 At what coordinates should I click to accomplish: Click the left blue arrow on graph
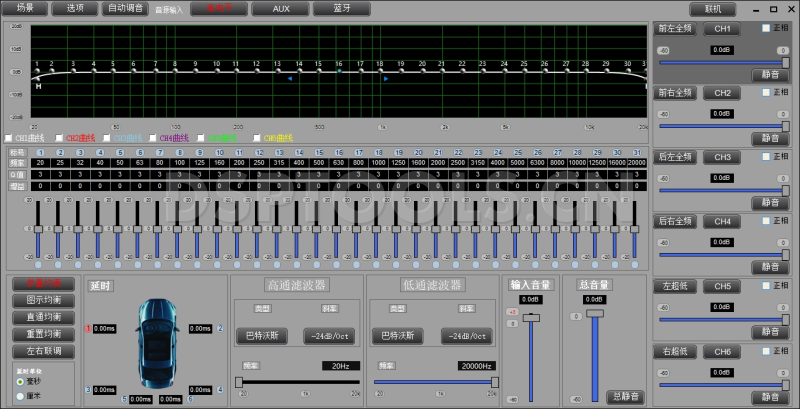click(x=290, y=78)
